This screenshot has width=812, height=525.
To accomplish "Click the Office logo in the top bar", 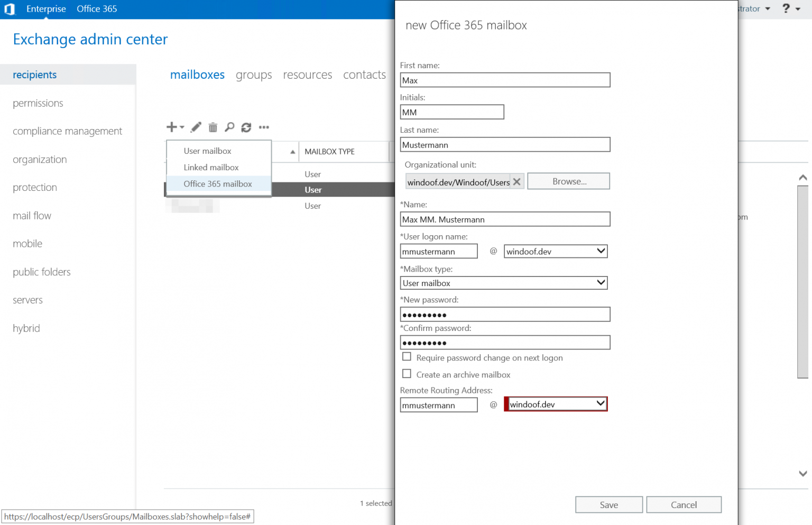I will coord(10,8).
